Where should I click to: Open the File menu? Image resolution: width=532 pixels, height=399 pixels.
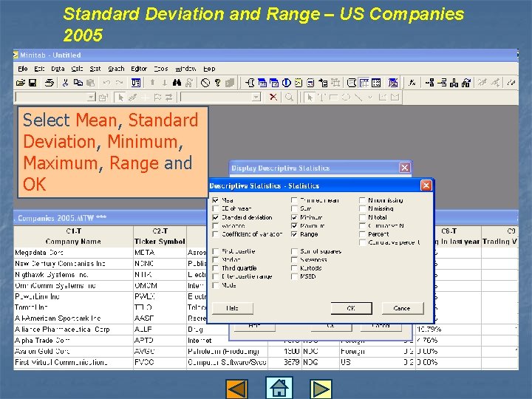[23, 69]
